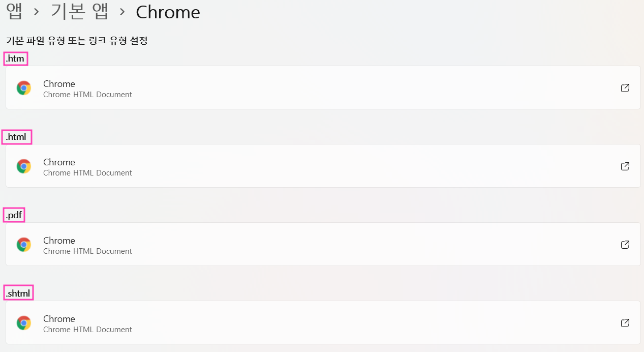Screen dimensions: 644x352
Task: Click the Chrome logo in the .html row
Action: pyautogui.click(x=24, y=166)
